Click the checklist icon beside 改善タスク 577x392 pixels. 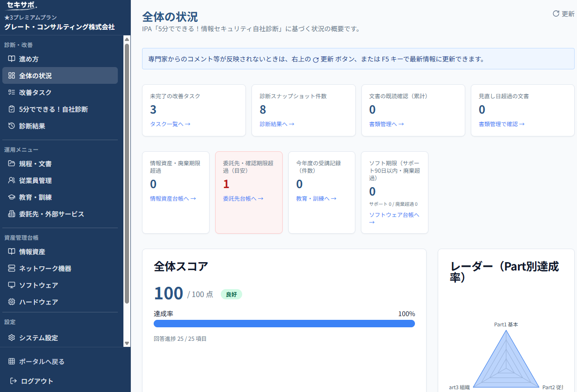[12, 93]
